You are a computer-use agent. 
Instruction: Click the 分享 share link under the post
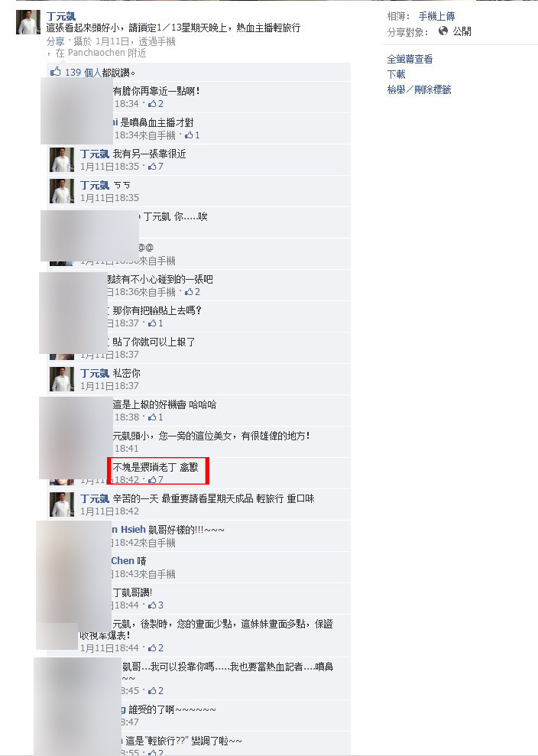(55, 41)
